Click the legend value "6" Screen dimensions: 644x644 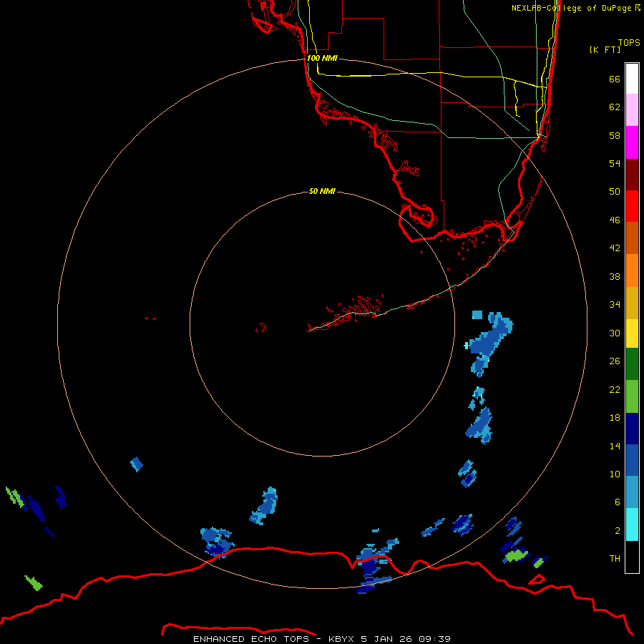pos(617,502)
